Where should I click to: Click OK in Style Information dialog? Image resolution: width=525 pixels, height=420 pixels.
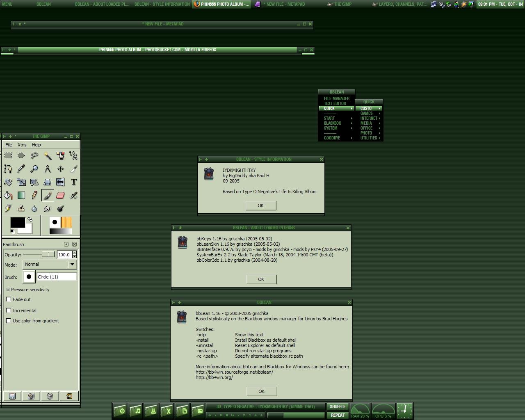[x=261, y=205]
